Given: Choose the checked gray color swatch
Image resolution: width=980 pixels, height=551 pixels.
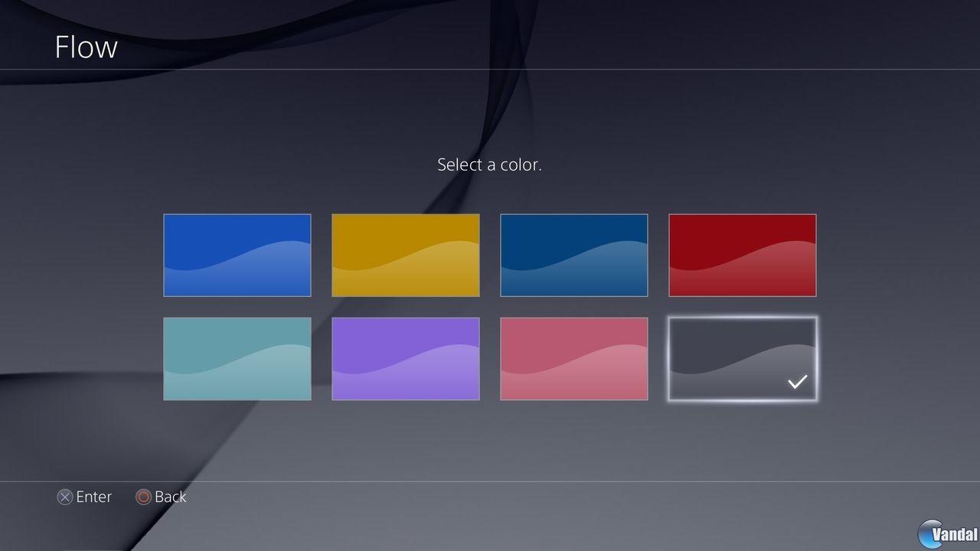Looking at the screenshot, I should click(743, 359).
